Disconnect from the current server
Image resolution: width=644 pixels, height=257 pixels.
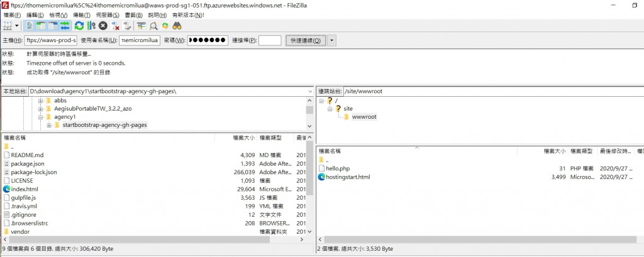pyautogui.click(x=115, y=26)
